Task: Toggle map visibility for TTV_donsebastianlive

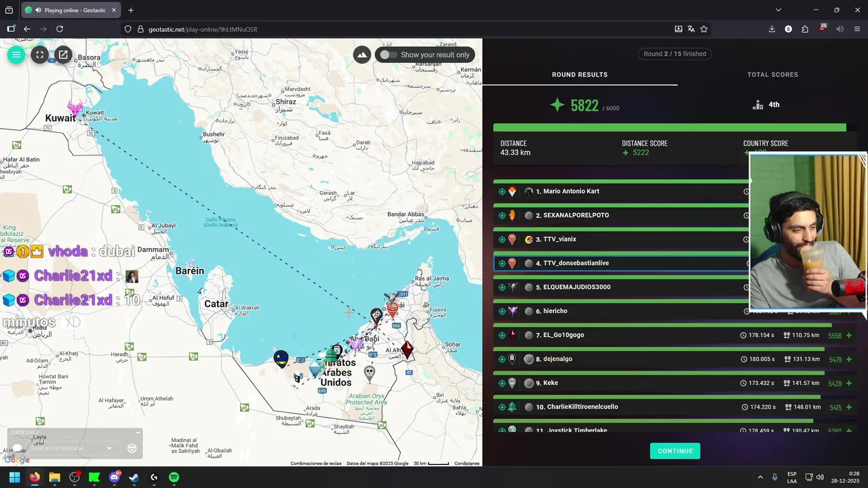Action: pyautogui.click(x=502, y=264)
